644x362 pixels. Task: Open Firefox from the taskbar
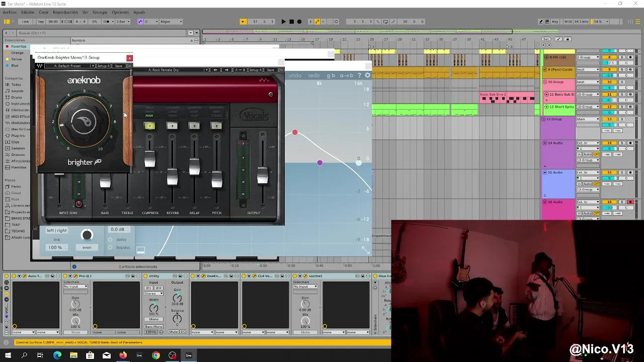click(x=123, y=355)
